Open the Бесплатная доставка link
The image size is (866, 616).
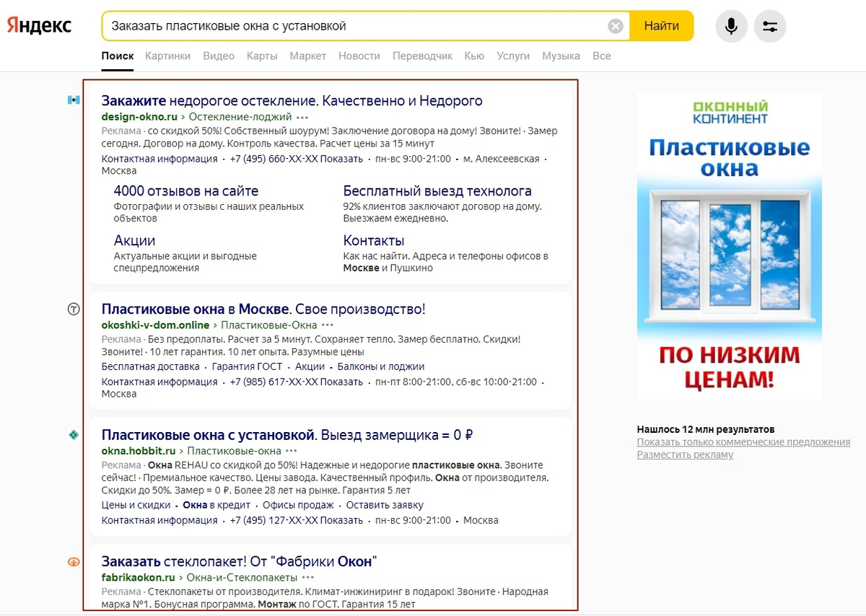click(151, 366)
